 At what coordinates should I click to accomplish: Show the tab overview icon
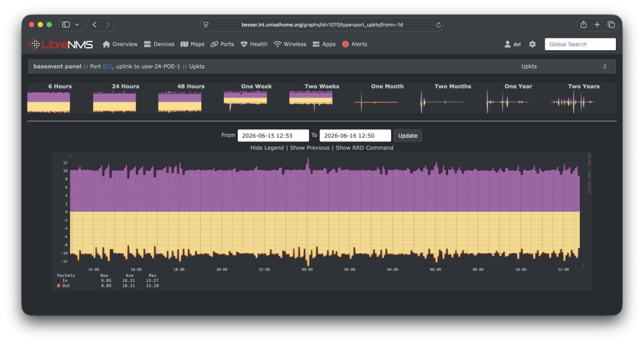coord(611,25)
